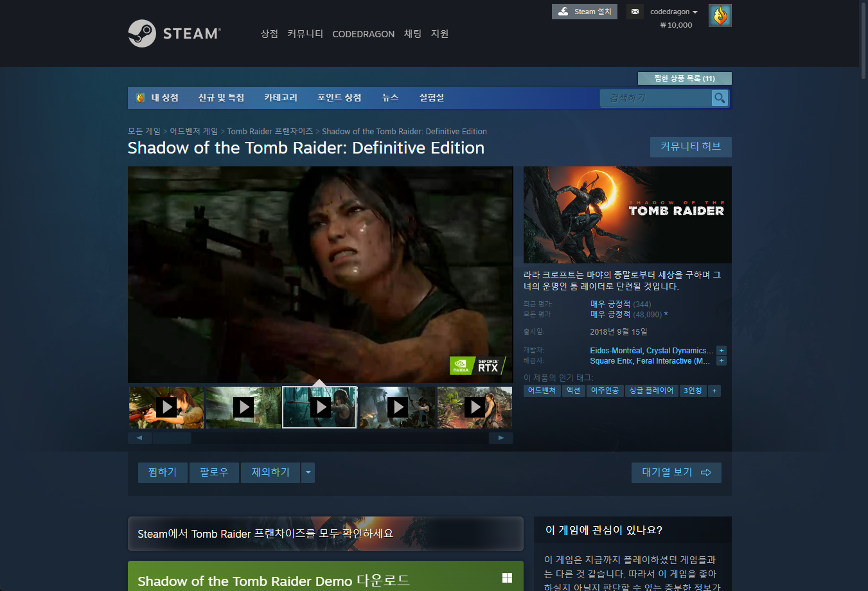868x591 pixels.
Task: Click the thumbnail strip scroll handle
Action: click(x=172, y=438)
